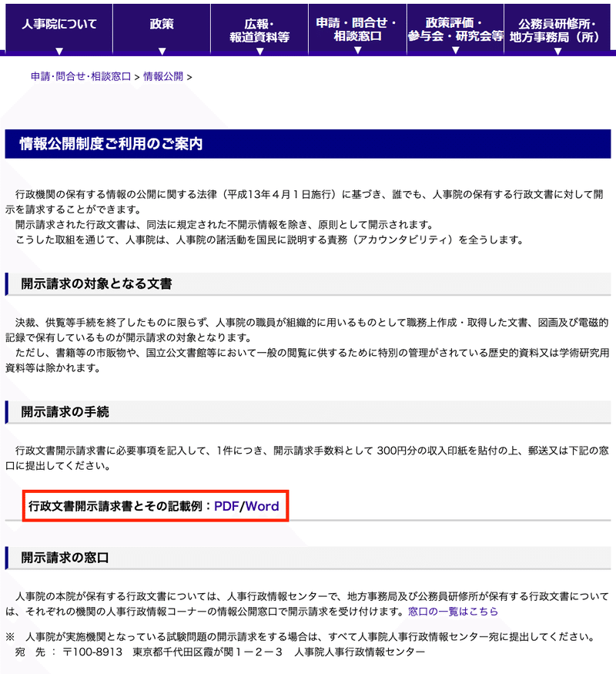Follow the 情報公開 breadcrumb link
This screenshot has height=674, width=616.
click(x=163, y=76)
